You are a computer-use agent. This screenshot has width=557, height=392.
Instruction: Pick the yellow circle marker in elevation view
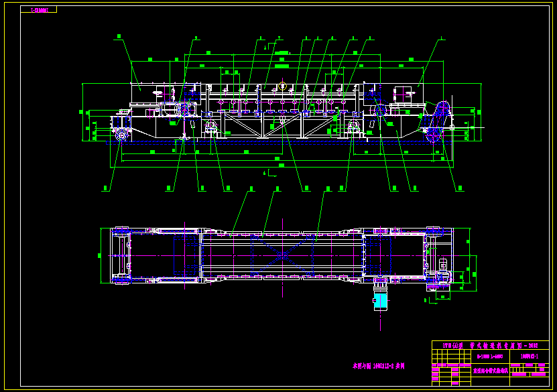coord(282,86)
